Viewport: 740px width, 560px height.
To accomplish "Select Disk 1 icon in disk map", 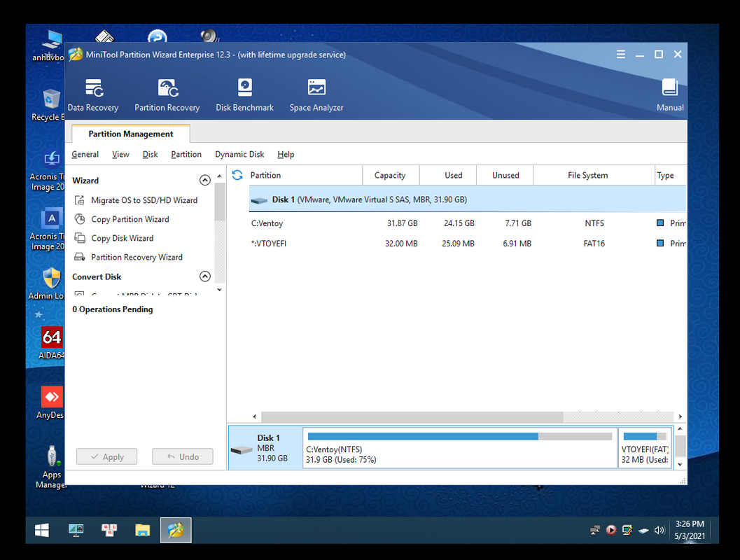I will coord(242,449).
